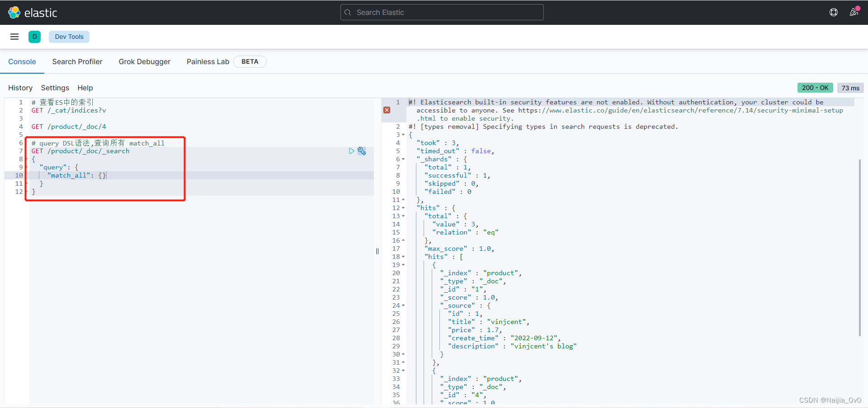Click the BETA badge
Viewport: 868px width, 408px height.
point(250,61)
